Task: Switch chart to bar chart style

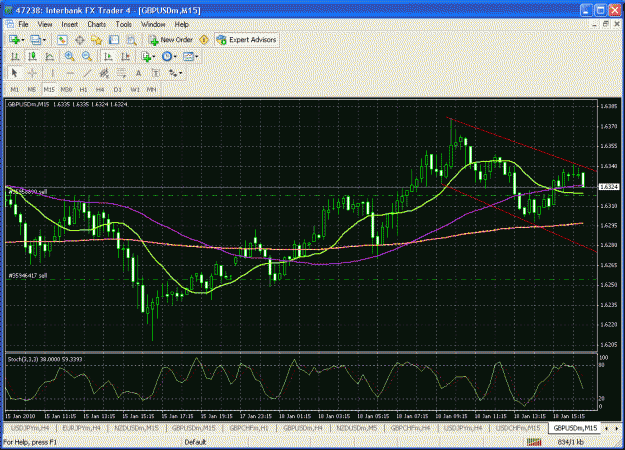Action: coord(15,57)
